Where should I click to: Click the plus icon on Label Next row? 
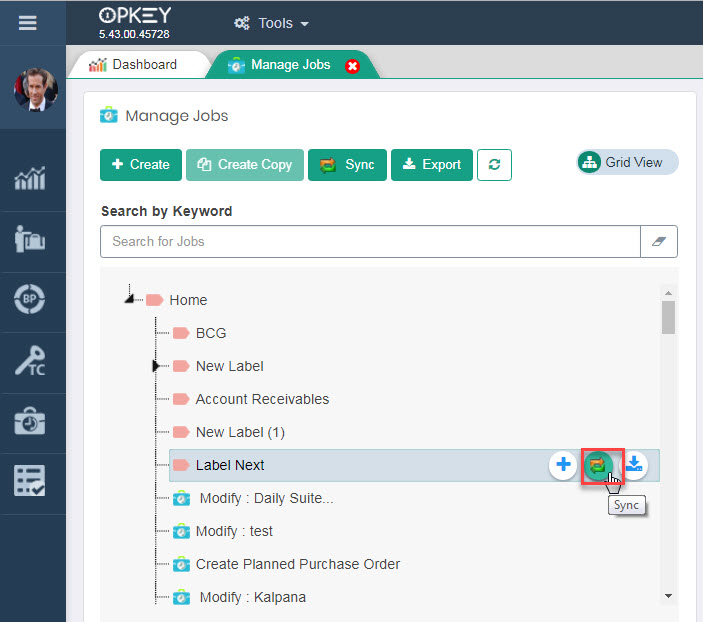563,464
